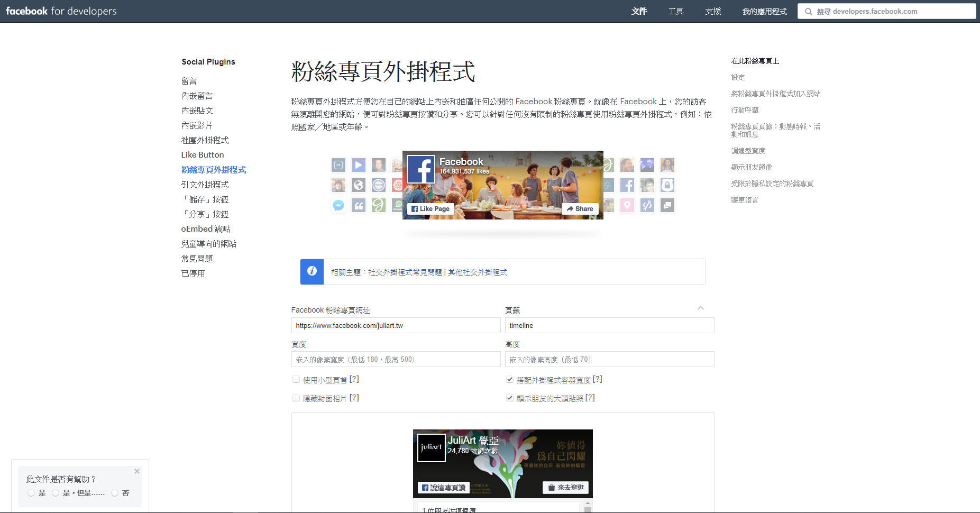Click the play button icon in banner
The width and height of the screenshot is (980, 513).
pos(359,165)
